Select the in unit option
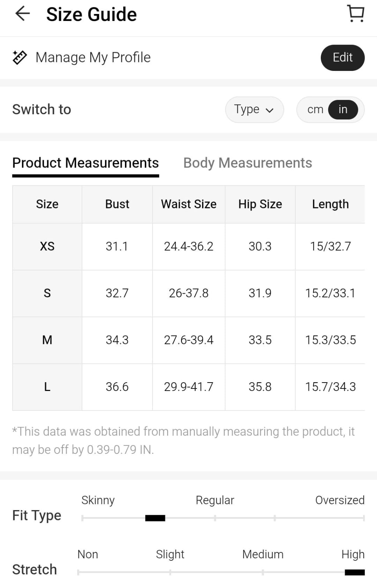The width and height of the screenshot is (377, 588). (343, 110)
